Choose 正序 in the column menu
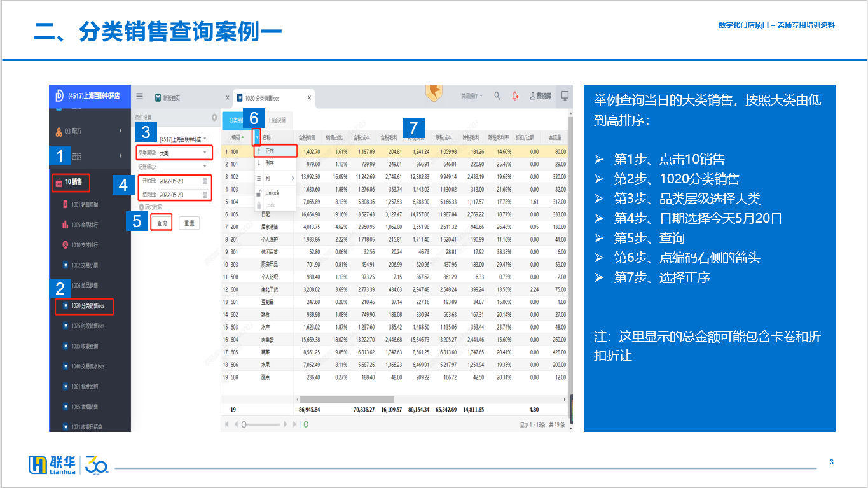Image resolution: width=868 pixels, height=488 pixels. [x=275, y=151]
